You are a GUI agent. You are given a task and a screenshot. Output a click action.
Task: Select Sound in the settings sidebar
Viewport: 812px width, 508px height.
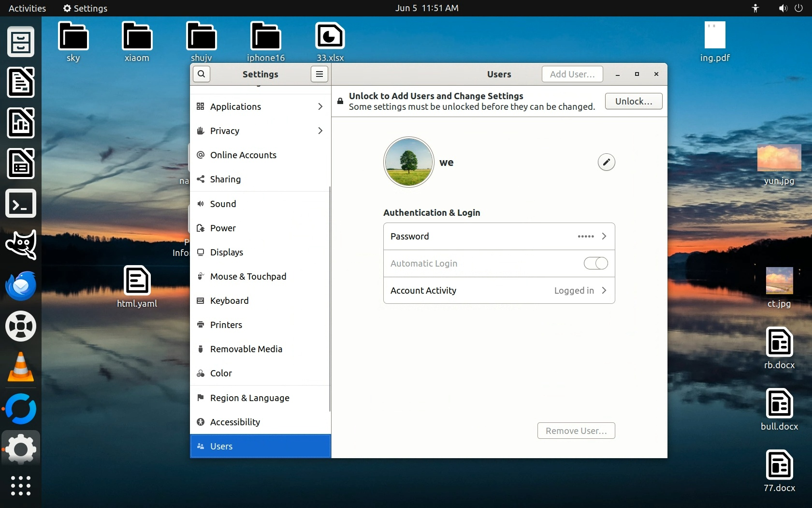[x=223, y=204]
